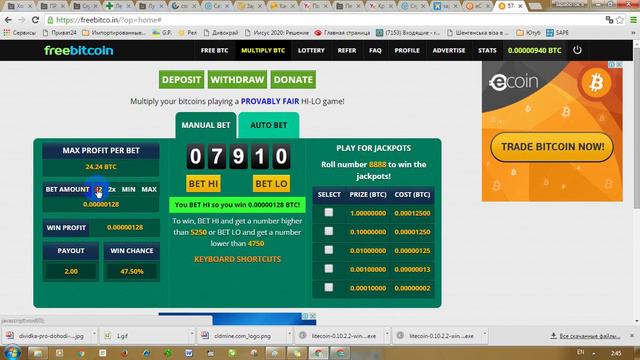Viewport: 640px width, 360px height.
Task: Click the win chance field 47.50%
Action: tap(132, 271)
